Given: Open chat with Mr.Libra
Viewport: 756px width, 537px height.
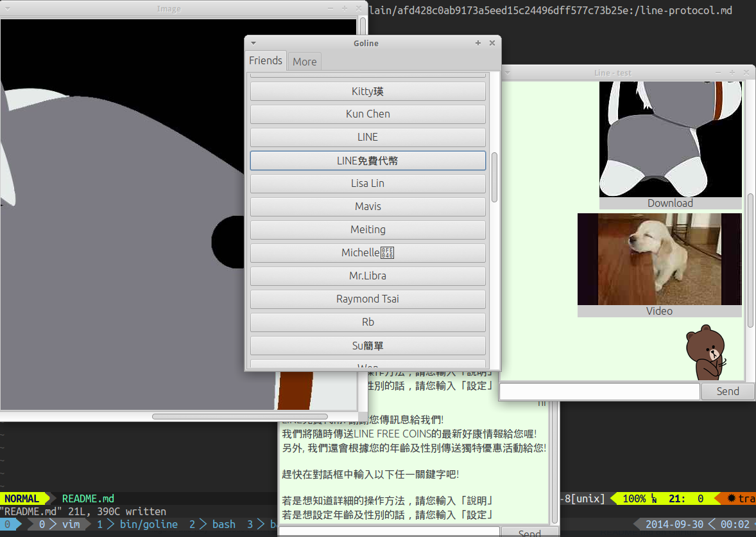Looking at the screenshot, I should pyautogui.click(x=368, y=276).
